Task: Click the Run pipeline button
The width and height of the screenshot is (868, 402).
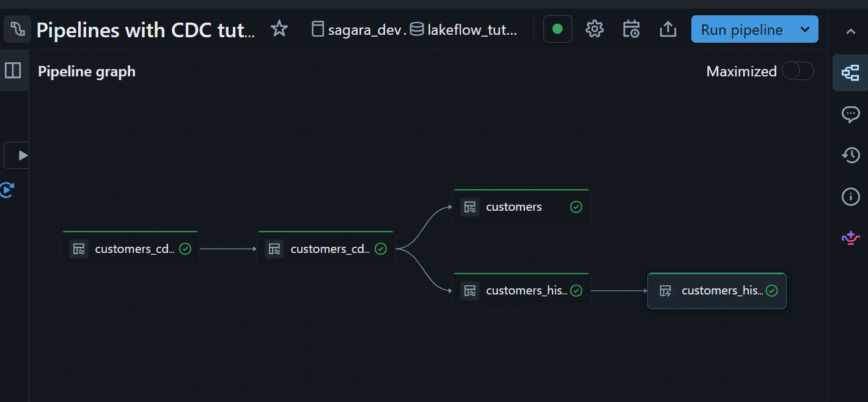Action: (741, 29)
